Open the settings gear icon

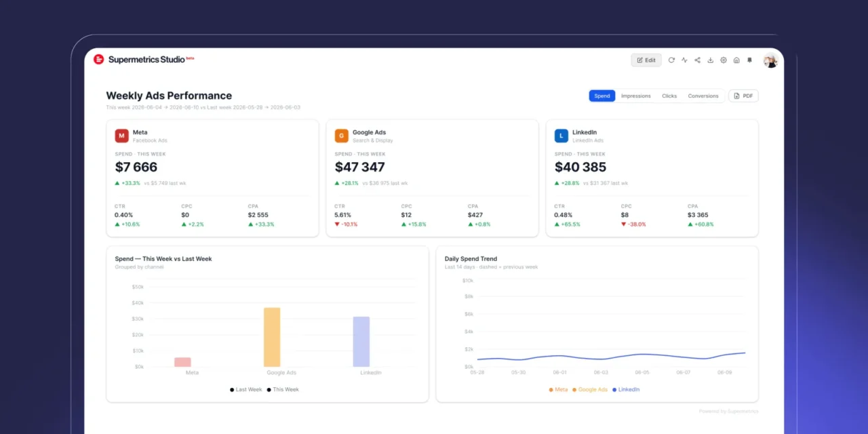click(x=724, y=60)
